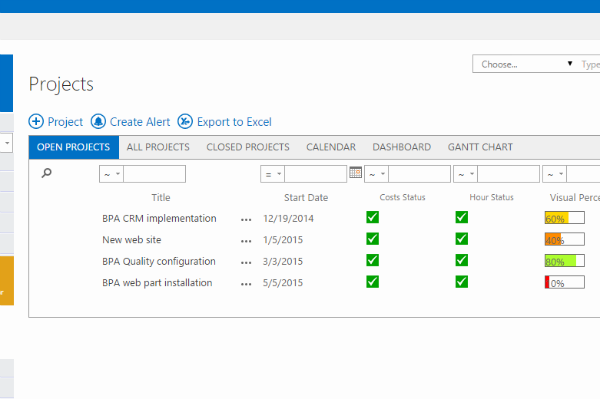Open the calendar date picker icon
The image size is (600, 399).
pos(355,173)
